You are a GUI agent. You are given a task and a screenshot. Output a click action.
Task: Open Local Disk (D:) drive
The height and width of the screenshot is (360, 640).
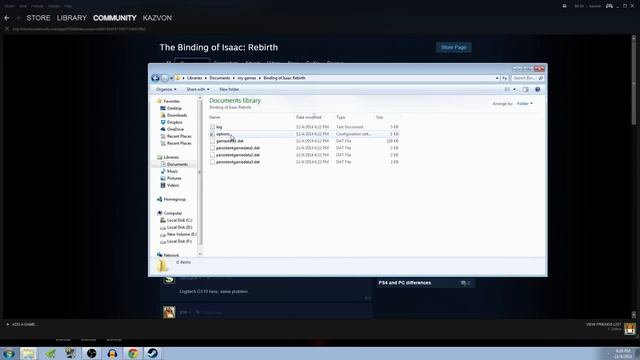(176, 227)
